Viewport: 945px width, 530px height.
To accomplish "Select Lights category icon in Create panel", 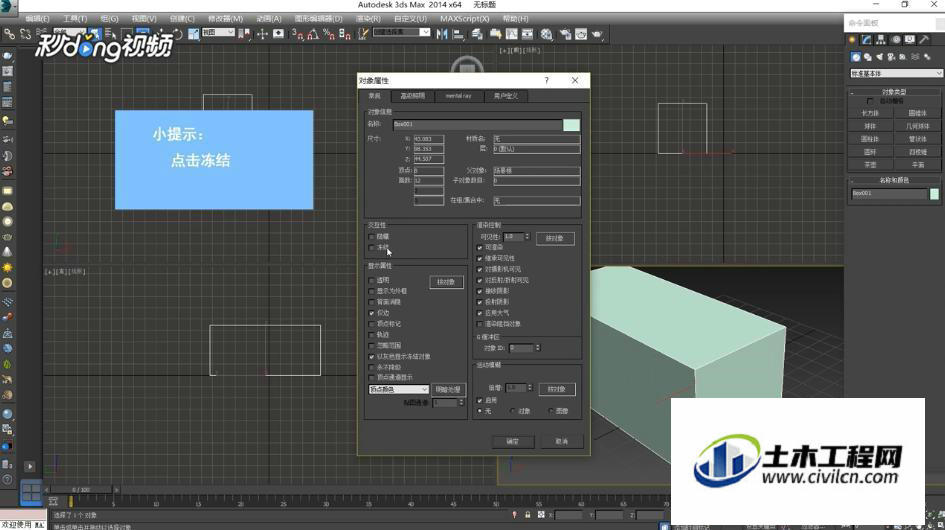I will 879,57.
